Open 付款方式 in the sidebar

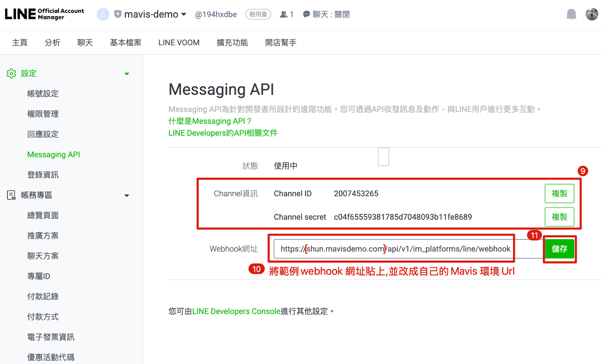[x=43, y=317]
